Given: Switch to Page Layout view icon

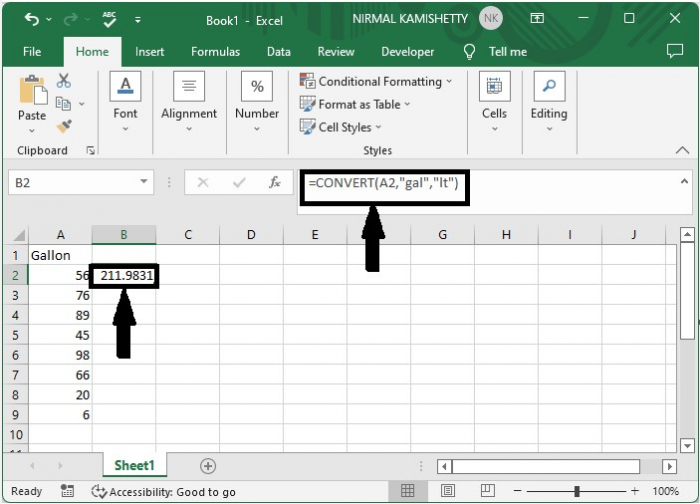Looking at the screenshot, I should click(x=448, y=491).
